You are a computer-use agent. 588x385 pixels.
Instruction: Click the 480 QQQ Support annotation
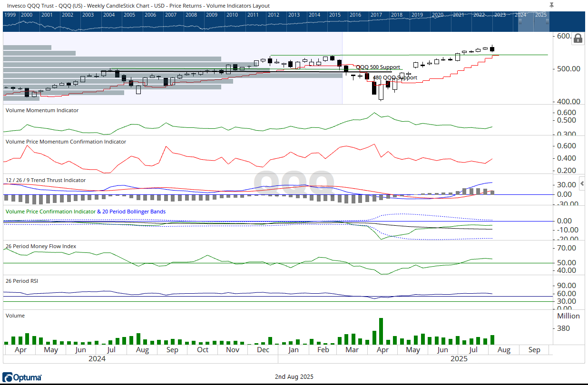click(x=394, y=77)
